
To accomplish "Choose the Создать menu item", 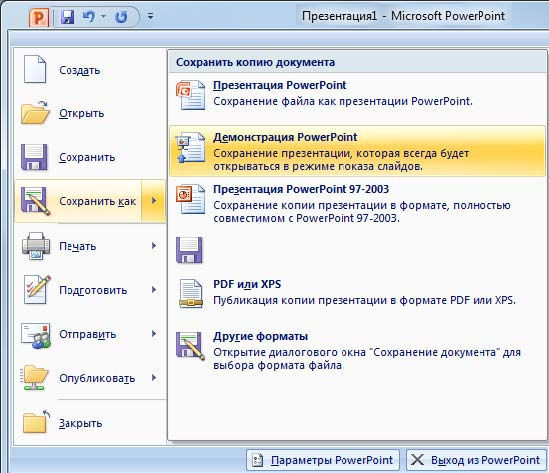I will click(90, 70).
